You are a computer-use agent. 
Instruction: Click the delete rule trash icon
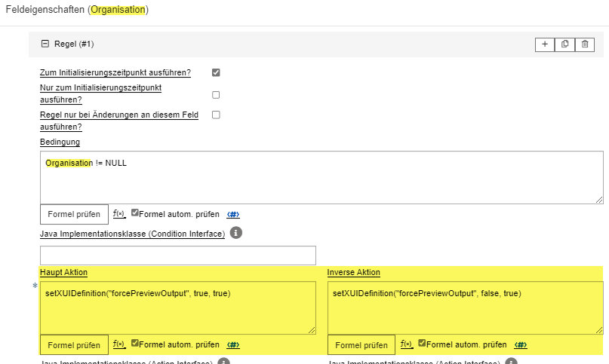584,44
